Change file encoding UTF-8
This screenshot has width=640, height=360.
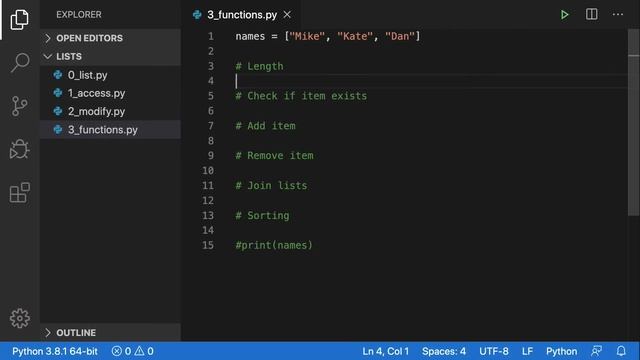point(494,351)
